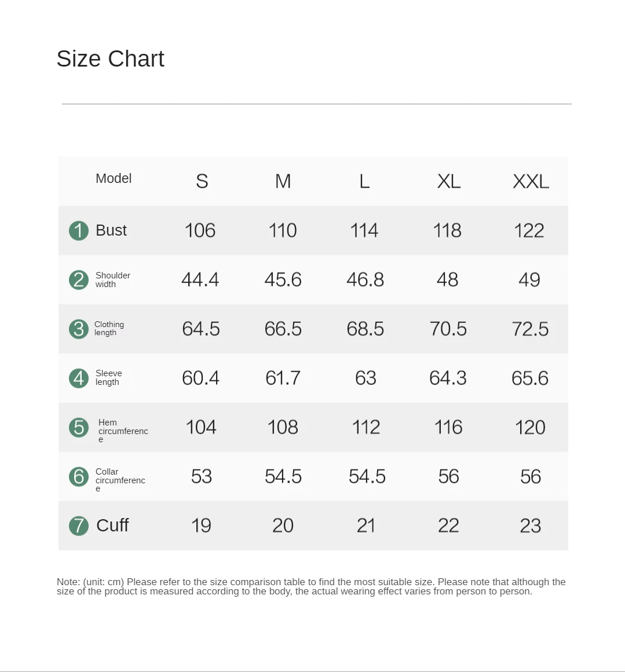
Task: Select the S size column header
Action: tap(202, 181)
